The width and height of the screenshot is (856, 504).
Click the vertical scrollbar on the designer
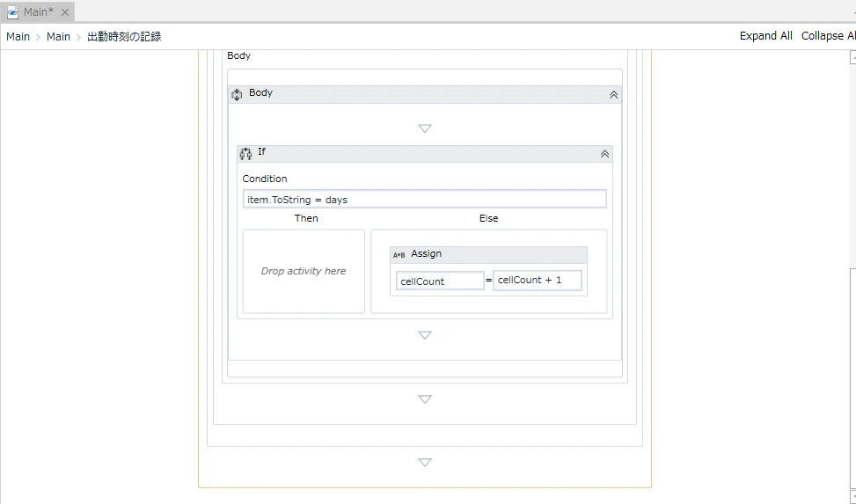[852, 376]
